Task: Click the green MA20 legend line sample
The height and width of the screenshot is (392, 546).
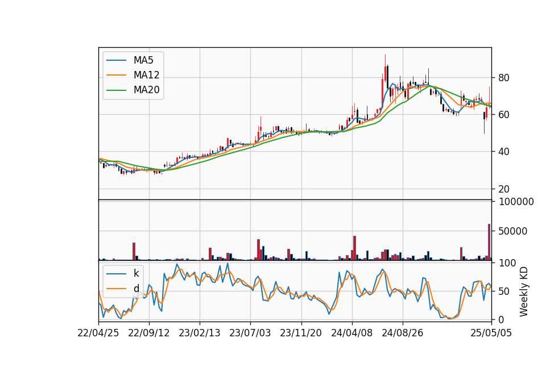Action: (x=116, y=90)
